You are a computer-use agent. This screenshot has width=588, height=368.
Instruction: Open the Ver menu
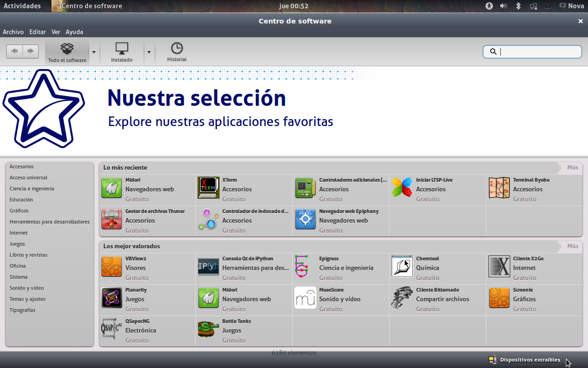tap(56, 32)
